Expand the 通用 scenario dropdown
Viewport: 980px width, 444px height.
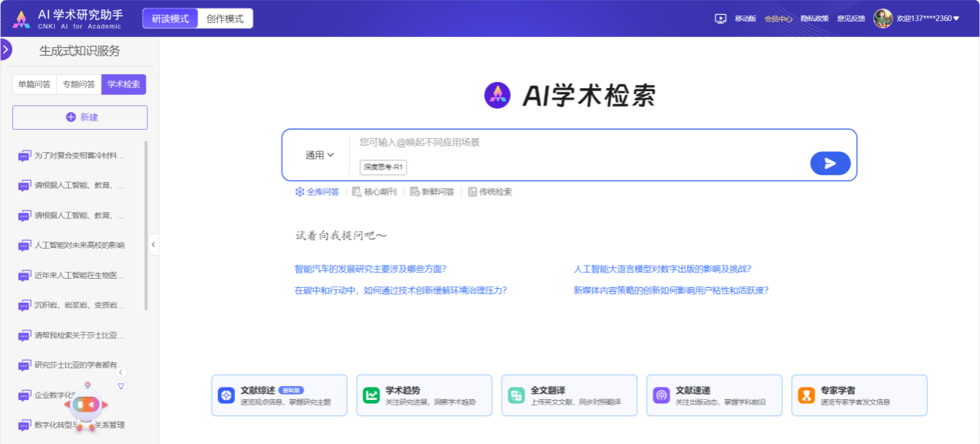coord(319,155)
